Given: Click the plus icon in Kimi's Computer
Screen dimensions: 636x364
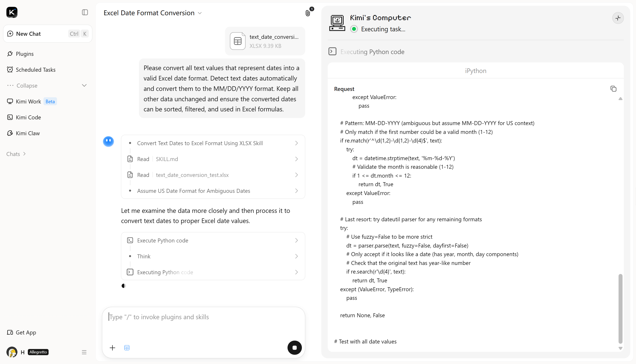Looking at the screenshot, I should coord(618,18).
